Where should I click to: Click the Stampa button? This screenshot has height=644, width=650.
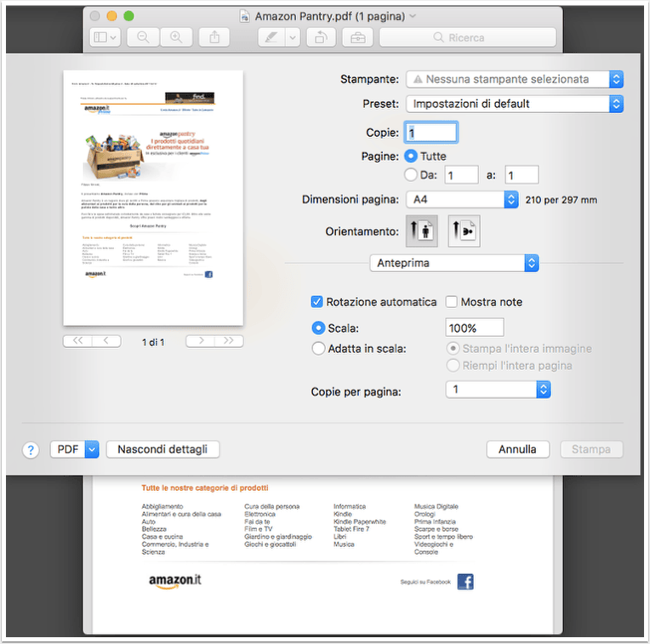[x=591, y=449]
